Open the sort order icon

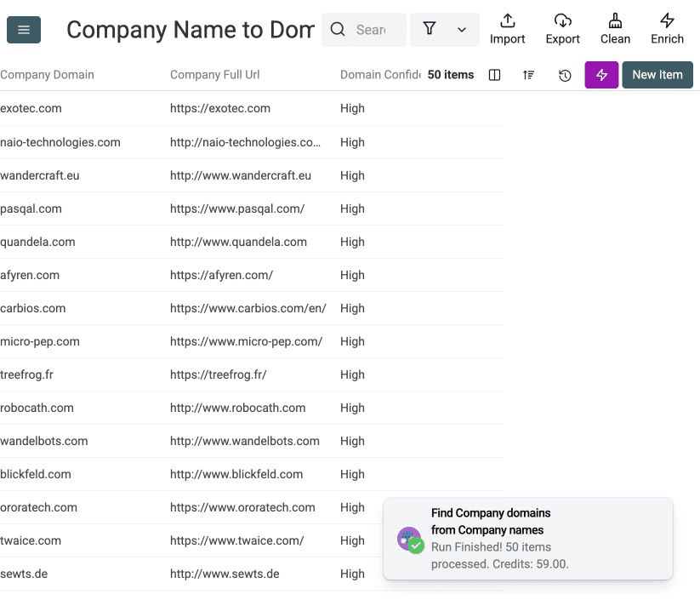(528, 75)
